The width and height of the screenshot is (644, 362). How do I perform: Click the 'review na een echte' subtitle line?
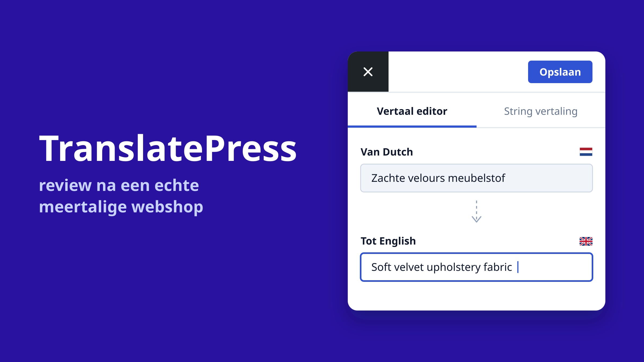(x=119, y=185)
